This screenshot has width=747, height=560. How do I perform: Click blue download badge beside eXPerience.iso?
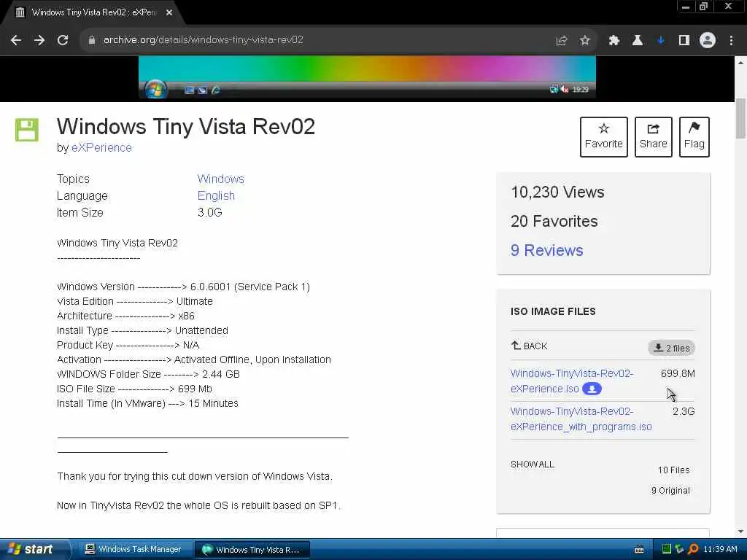click(x=592, y=389)
